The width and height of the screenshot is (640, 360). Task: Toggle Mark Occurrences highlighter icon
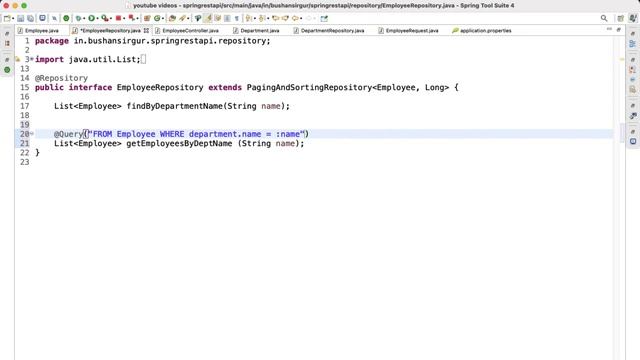coord(208,18)
